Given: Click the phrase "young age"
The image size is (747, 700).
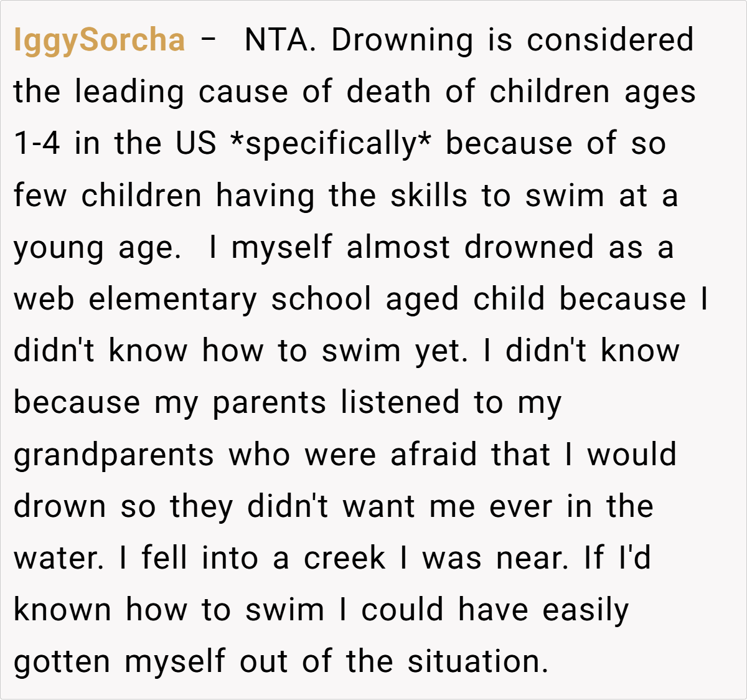Looking at the screenshot, I should tap(96, 247).
